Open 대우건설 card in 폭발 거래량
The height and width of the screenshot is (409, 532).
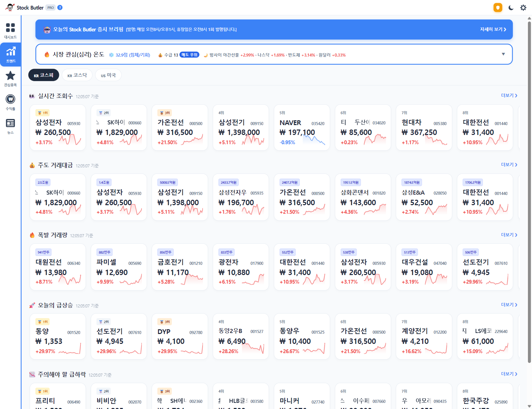coord(424,267)
